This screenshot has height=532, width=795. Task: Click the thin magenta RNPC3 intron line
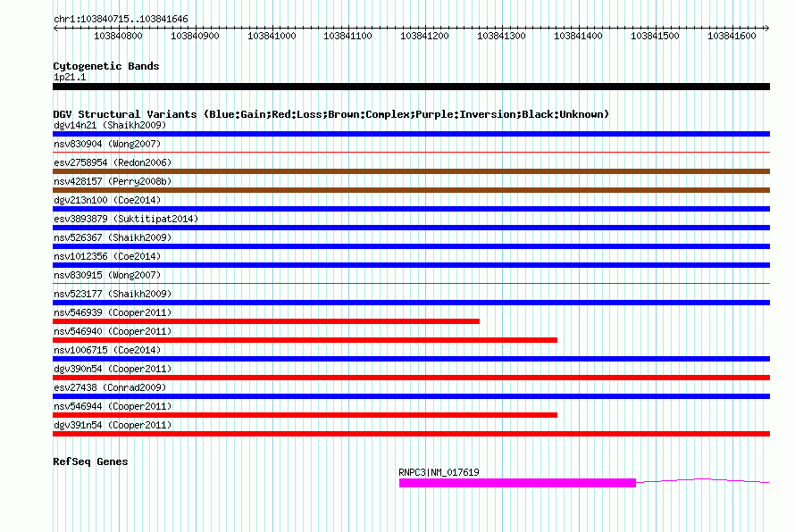[702, 480]
